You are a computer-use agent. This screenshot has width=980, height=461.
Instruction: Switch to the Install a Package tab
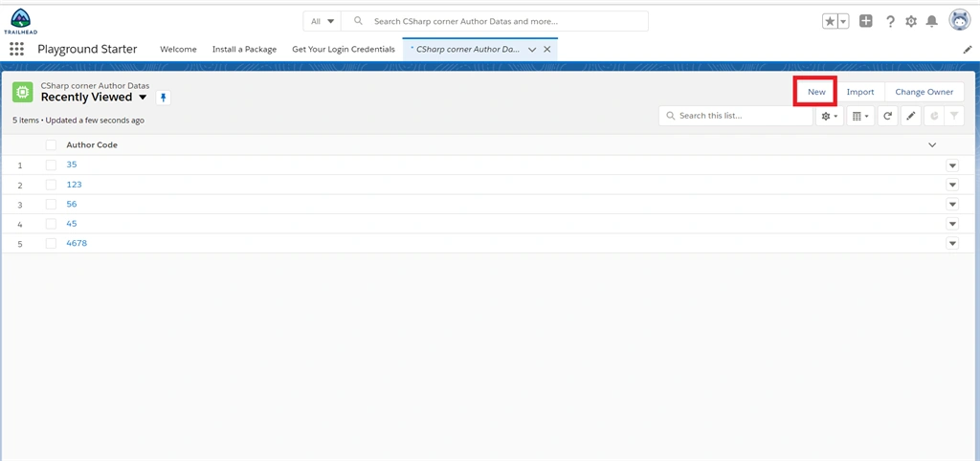tap(244, 50)
